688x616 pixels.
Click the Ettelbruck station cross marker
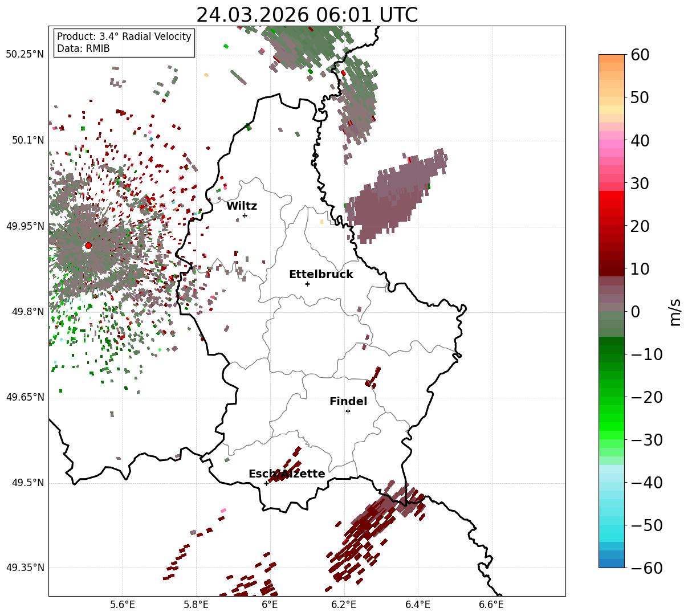(x=308, y=284)
